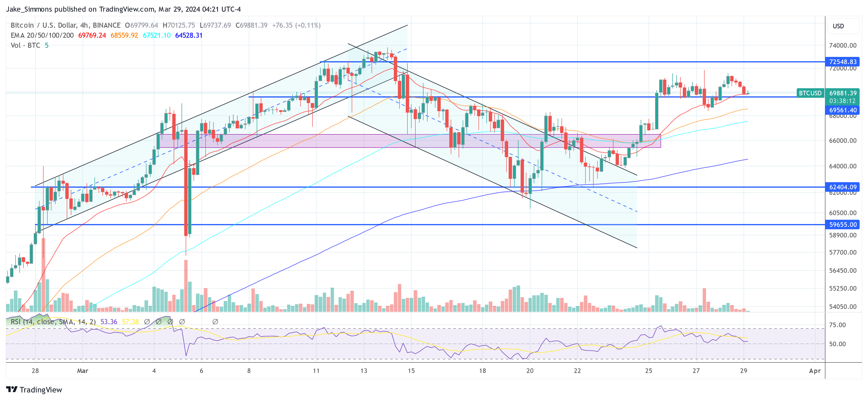The width and height of the screenshot is (868, 400).
Task: Click the close value C69881.39
Action: coord(251,25)
